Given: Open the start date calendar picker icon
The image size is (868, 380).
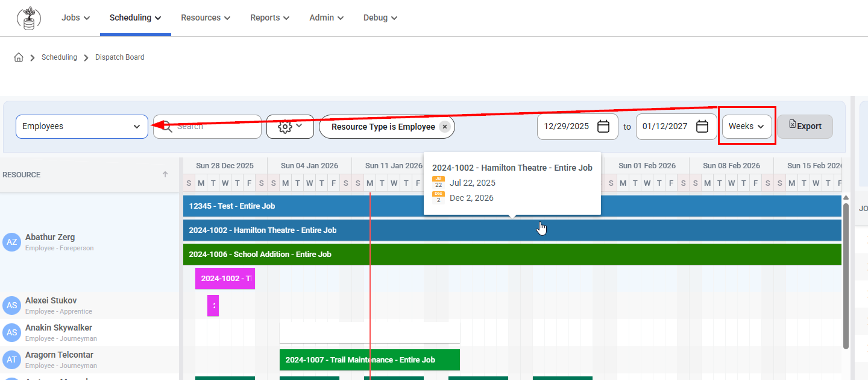Looking at the screenshot, I should [x=603, y=127].
